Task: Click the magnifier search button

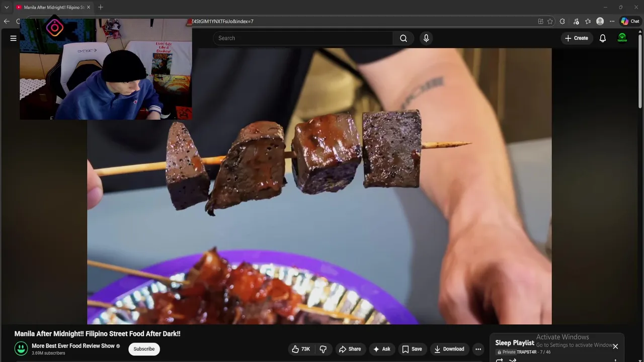Action: tap(404, 38)
